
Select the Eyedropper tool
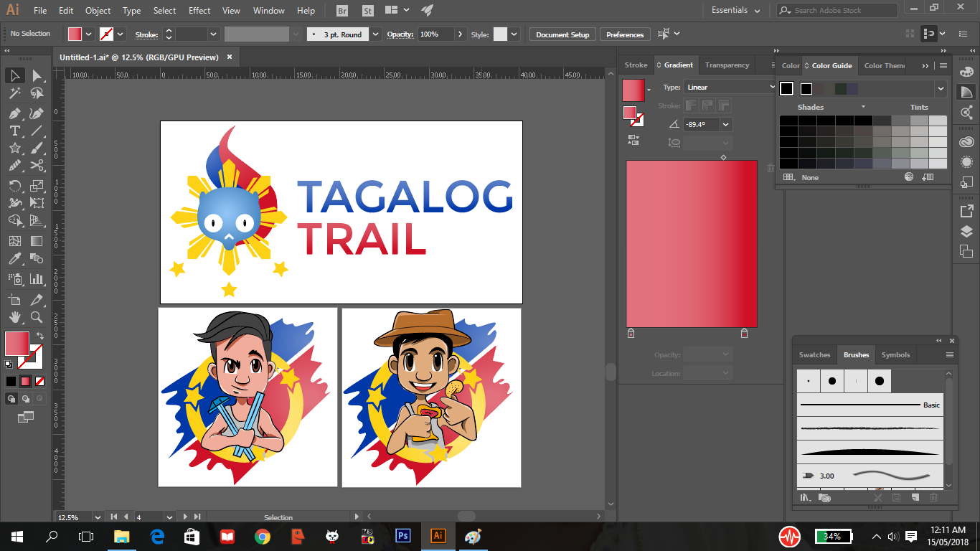14,259
